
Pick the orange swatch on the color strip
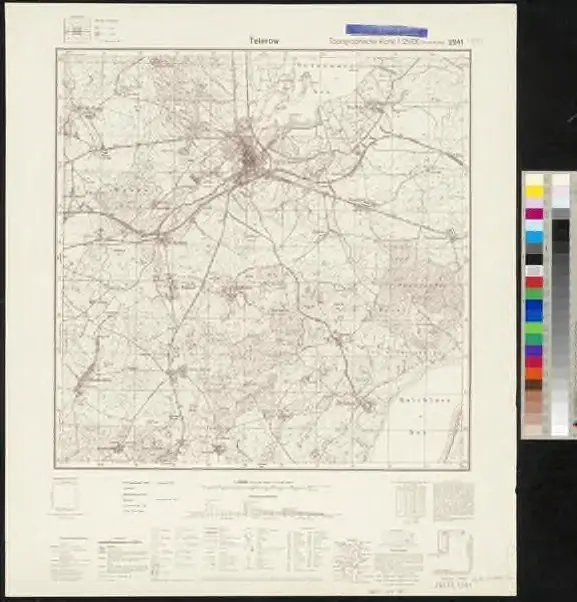[x=534, y=373]
